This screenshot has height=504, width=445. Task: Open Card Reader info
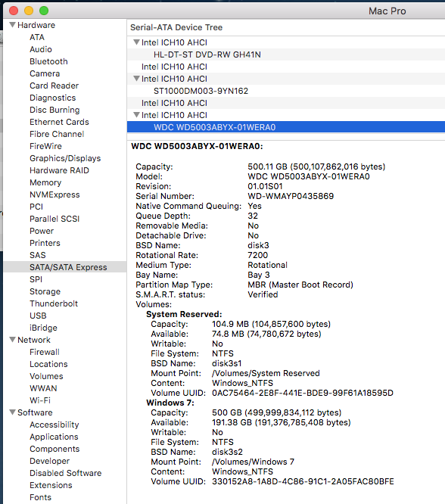pos(54,86)
